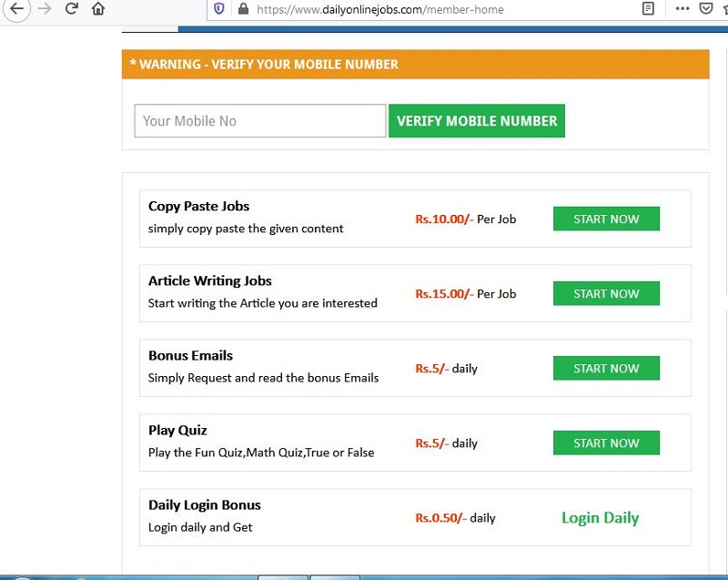Click the VERIFY MOBILE NUMBER button
This screenshot has width=728, height=580.
pos(477,120)
